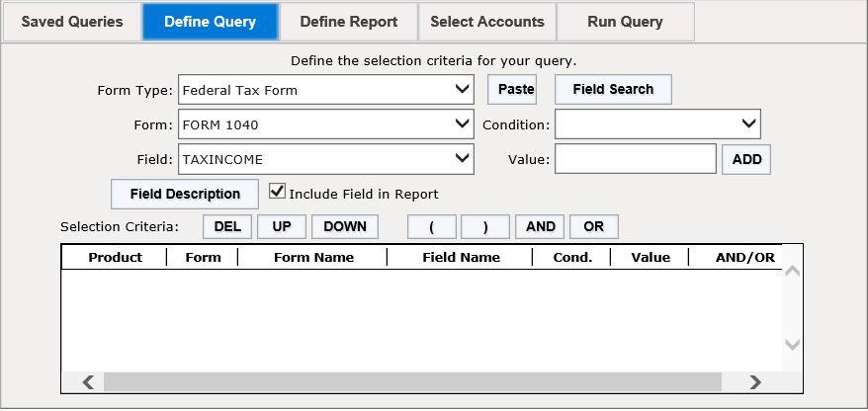This screenshot has height=411, width=868.
Task: Open Field Search
Action: (x=613, y=90)
